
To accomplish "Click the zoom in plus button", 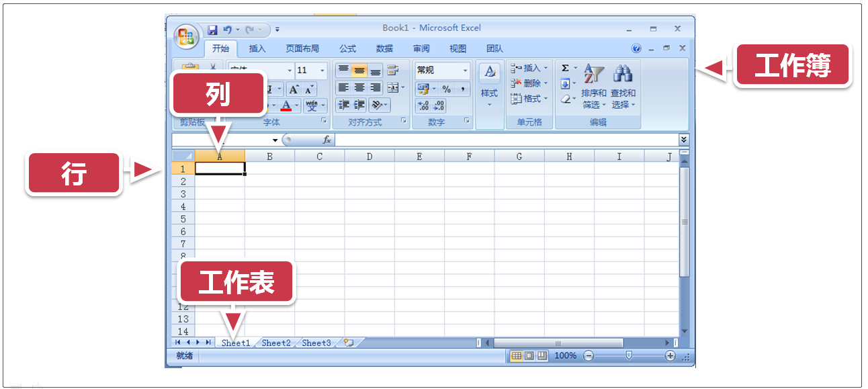I will click(x=670, y=355).
